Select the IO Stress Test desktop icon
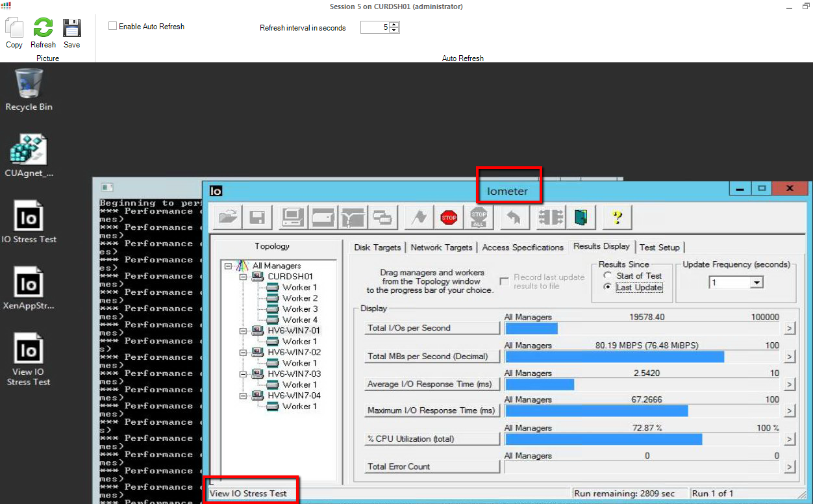This screenshot has height=504, width=813. [29, 216]
